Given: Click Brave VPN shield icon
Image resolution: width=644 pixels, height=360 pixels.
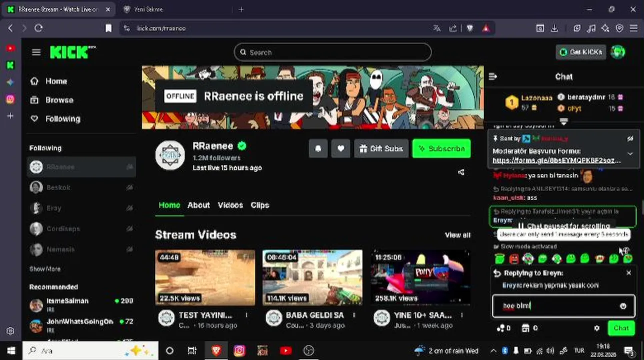Looking at the screenshot, I should pyautogui.click(x=619, y=28).
